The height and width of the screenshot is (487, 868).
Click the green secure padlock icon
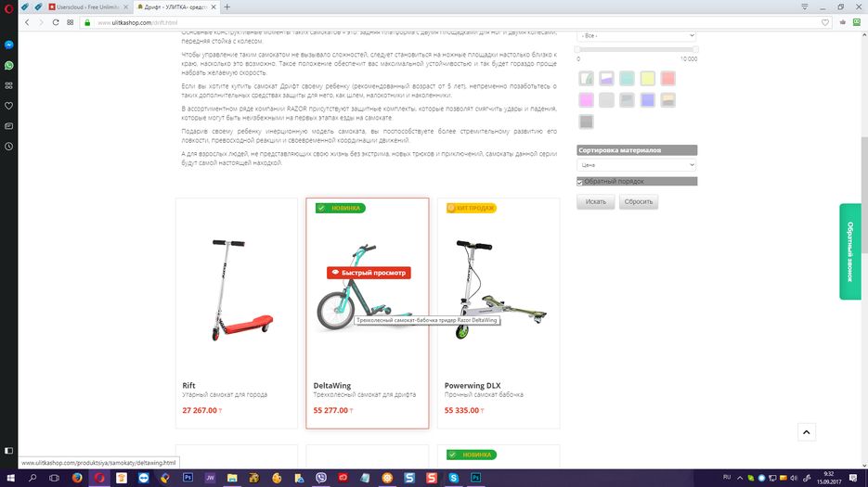point(87,22)
